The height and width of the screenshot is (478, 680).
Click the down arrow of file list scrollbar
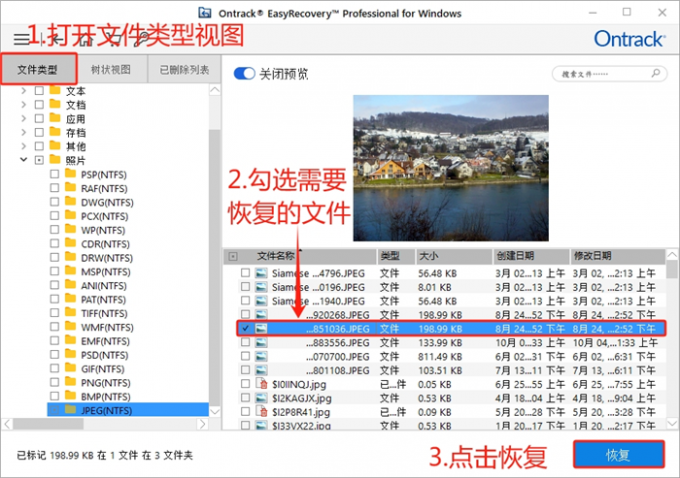(672, 423)
